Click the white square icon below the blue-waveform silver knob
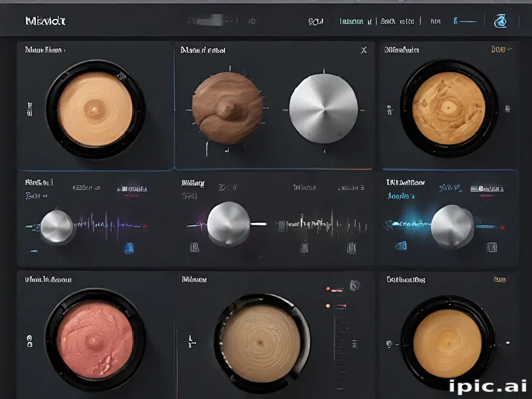This screenshot has width=532, height=399. (x=491, y=247)
